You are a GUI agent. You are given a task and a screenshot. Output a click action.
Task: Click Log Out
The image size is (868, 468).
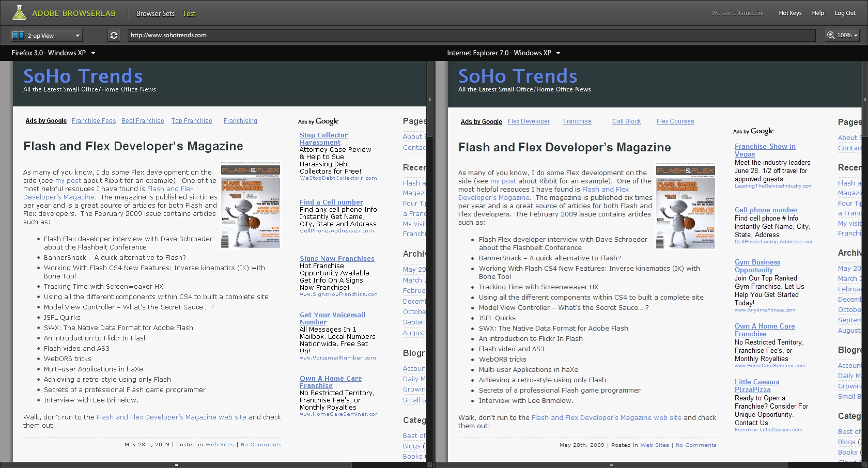click(x=845, y=13)
